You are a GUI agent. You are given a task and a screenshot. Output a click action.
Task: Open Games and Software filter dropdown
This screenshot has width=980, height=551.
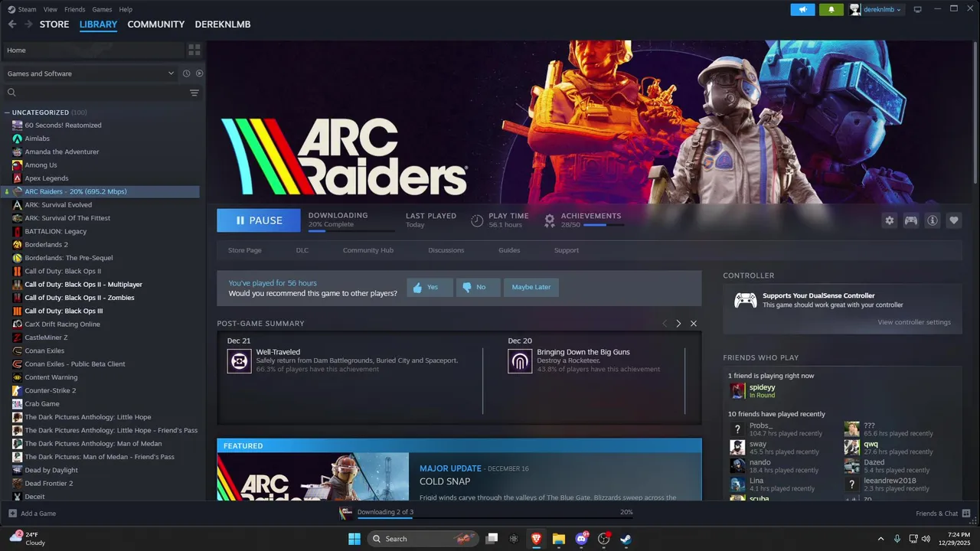coord(90,73)
